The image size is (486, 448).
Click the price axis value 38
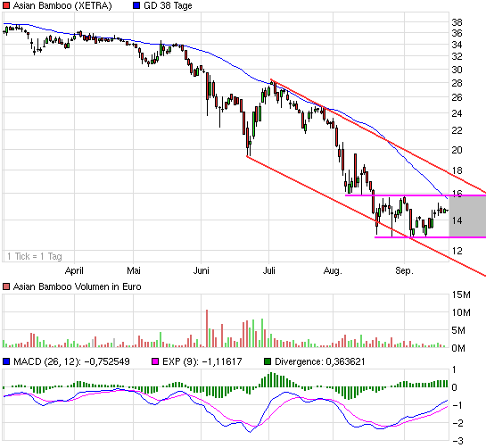tap(457, 22)
